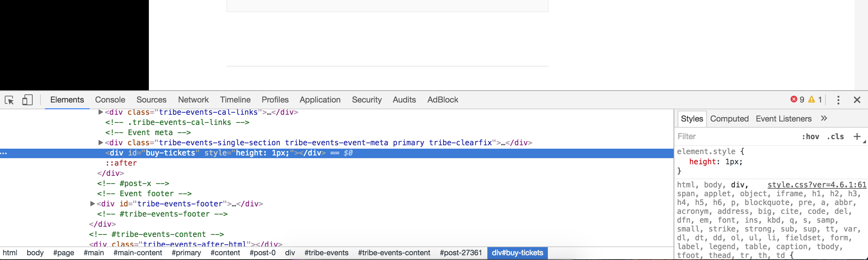Open the Network tab
The image size is (868, 260).
pyautogui.click(x=193, y=100)
